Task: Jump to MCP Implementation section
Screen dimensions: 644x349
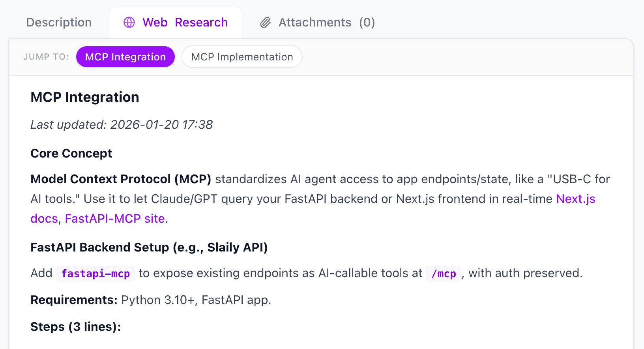Action: pyautogui.click(x=242, y=57)
